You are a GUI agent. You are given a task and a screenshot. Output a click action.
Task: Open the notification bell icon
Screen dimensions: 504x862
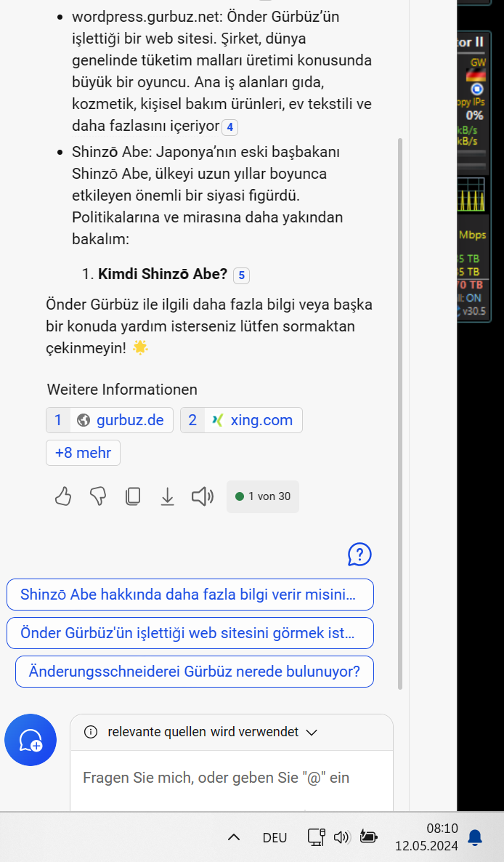coord(475,837)
